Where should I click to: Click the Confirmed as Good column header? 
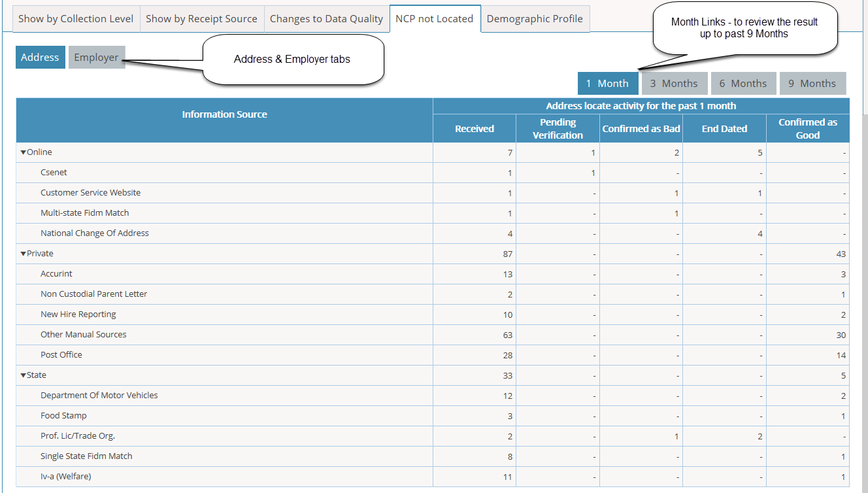point(808,128)
